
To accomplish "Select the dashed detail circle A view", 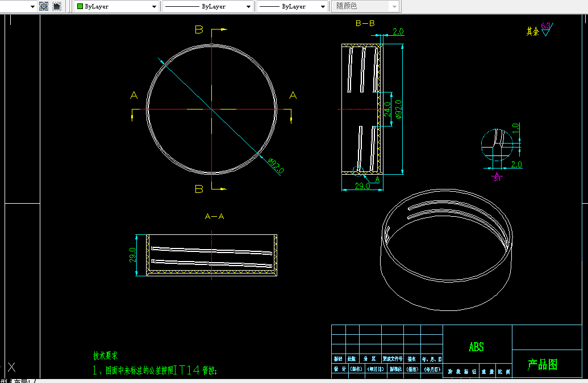I will click(x=497, y=145).
